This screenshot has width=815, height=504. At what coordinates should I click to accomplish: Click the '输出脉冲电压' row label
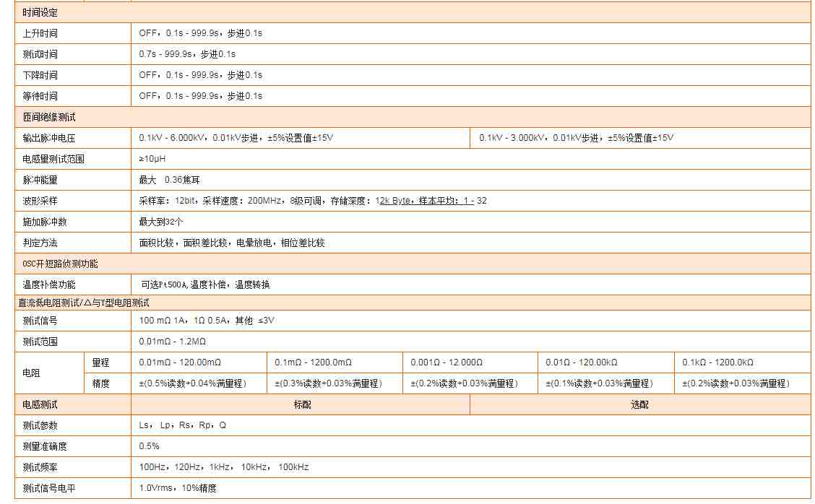coord(49,138)
